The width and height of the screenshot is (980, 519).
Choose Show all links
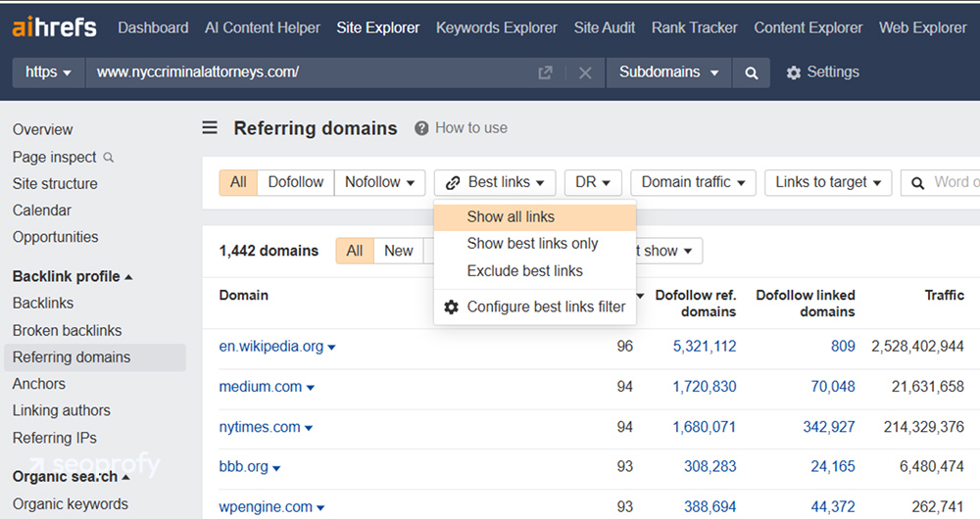click(x=535, y=216)
